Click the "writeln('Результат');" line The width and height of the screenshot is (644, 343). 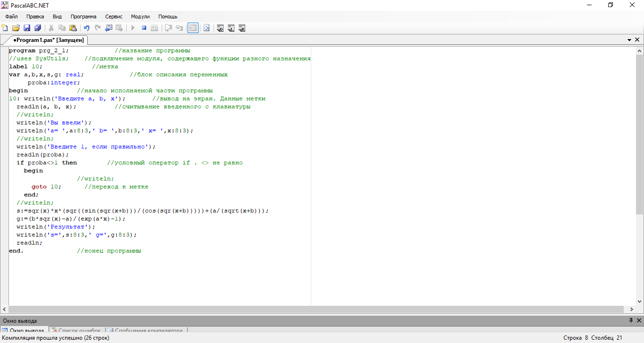[x=56, y=227]
